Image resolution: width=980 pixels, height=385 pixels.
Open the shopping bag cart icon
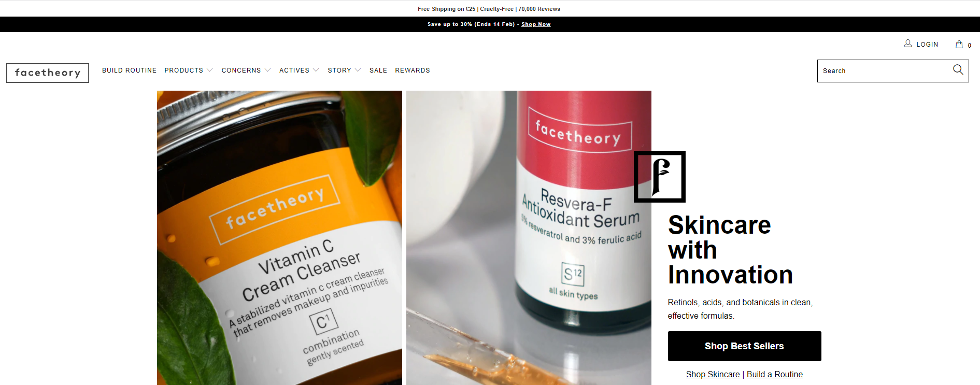pos(959,45)
